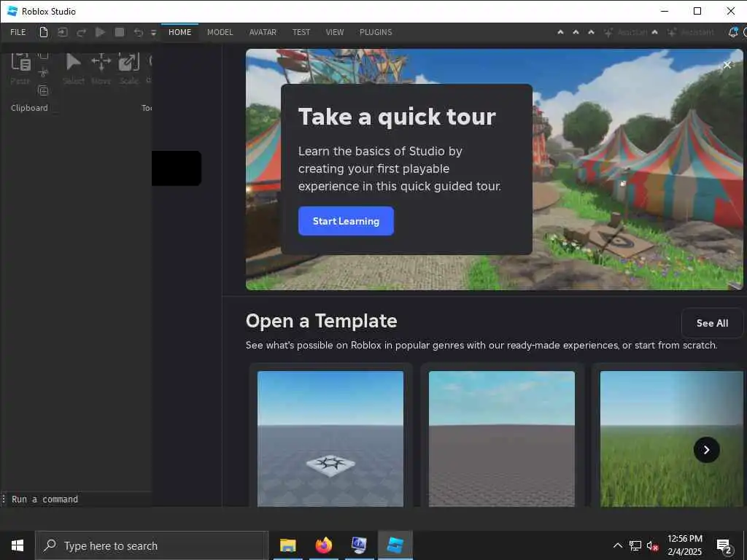747x560 pixels.
Task: Click the Undo arrow icon in the quick toolbar
Action: tap(138, 32)
